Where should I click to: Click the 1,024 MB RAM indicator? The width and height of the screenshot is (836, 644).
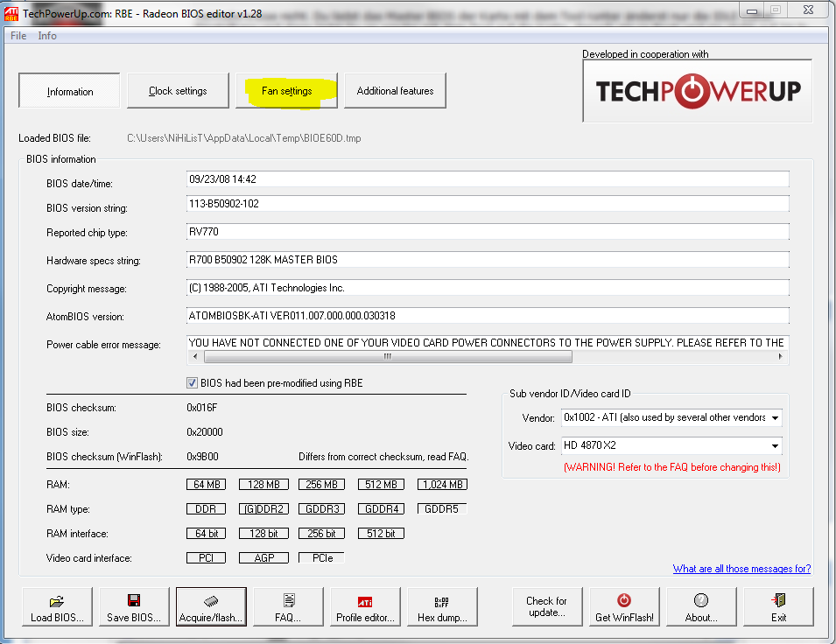pos(443,485)
